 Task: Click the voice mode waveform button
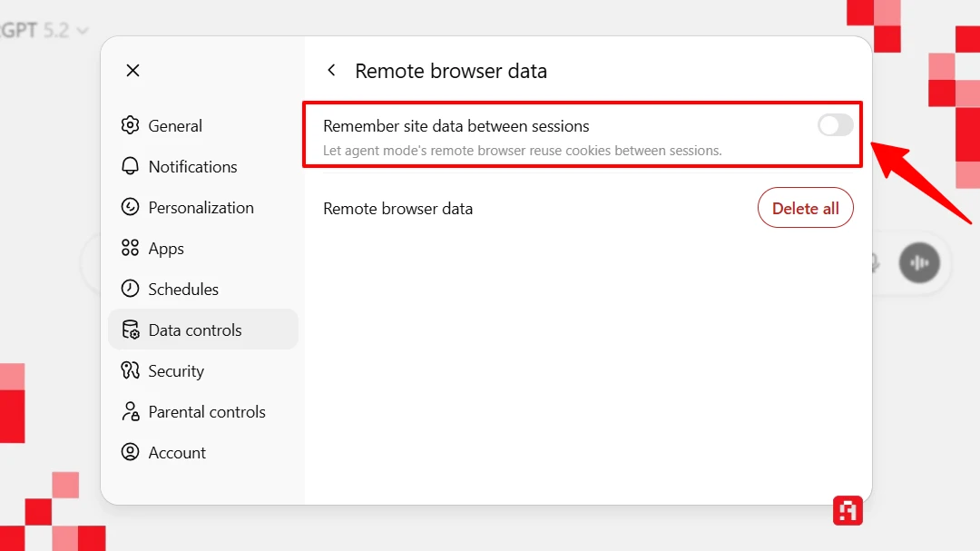919,263
